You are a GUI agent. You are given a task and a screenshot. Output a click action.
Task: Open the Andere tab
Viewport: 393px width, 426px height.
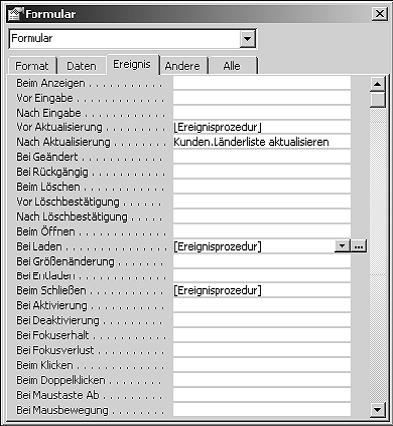[x=183, y=66]
